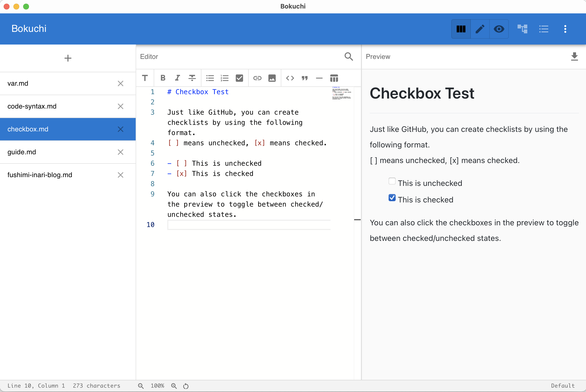586x392 pixels.
Task: Export the preview using the download icon
Action: click(x=575, y=57)
